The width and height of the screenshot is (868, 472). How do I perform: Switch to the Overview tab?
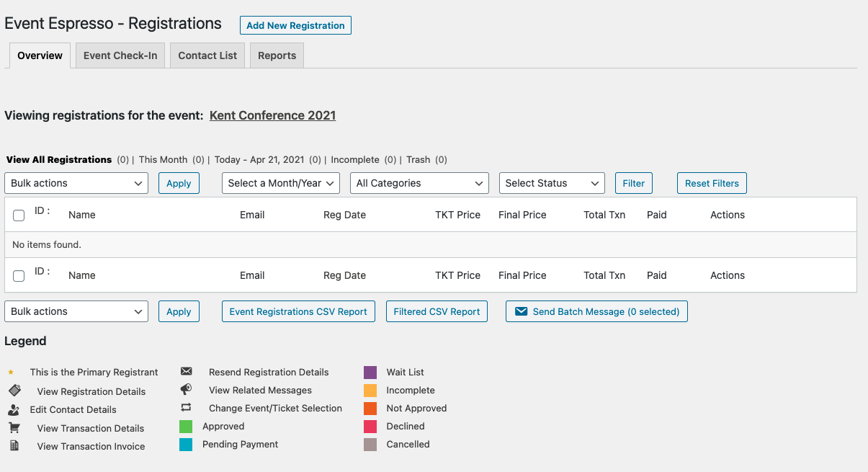click(40, 55)
